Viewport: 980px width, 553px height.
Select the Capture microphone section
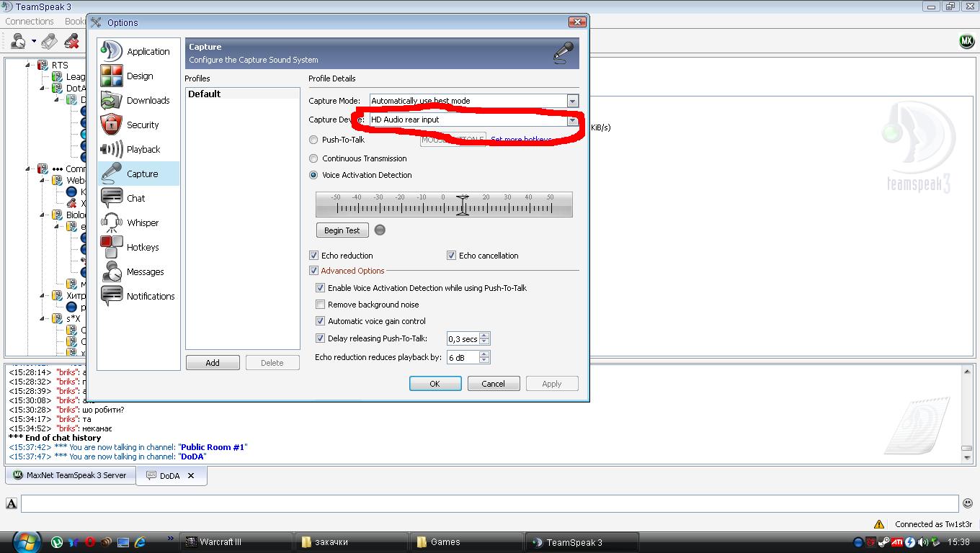[x=138, y=174]
